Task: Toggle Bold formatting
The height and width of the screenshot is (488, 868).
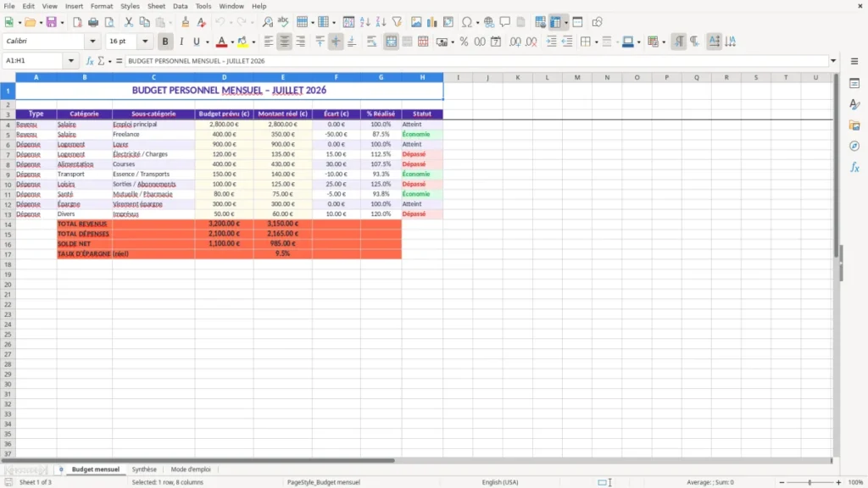Action: tap(165, 42)
